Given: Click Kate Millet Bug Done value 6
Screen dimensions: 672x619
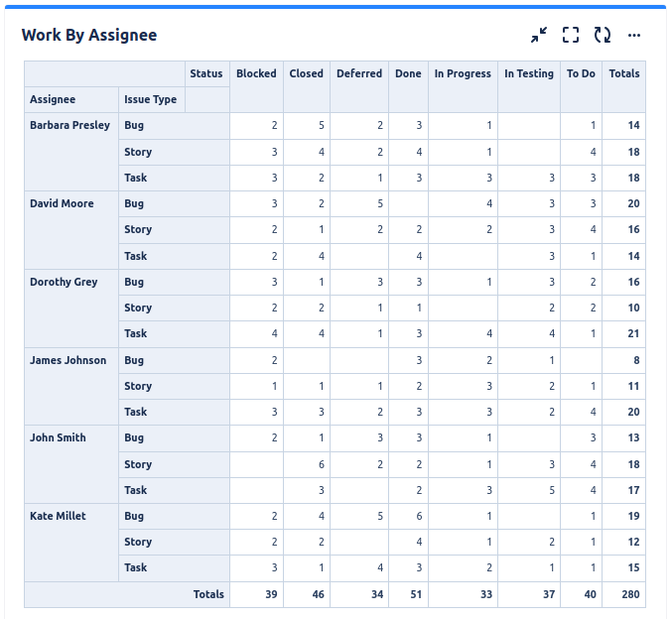Looking at the screenshot, I should click(x=408, y=516).
